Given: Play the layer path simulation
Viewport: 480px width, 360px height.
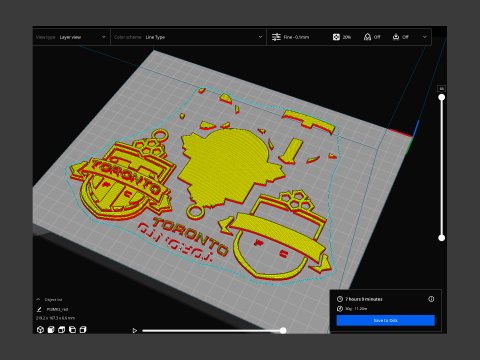Looking at the screenshot, I should tap(135, 331).
